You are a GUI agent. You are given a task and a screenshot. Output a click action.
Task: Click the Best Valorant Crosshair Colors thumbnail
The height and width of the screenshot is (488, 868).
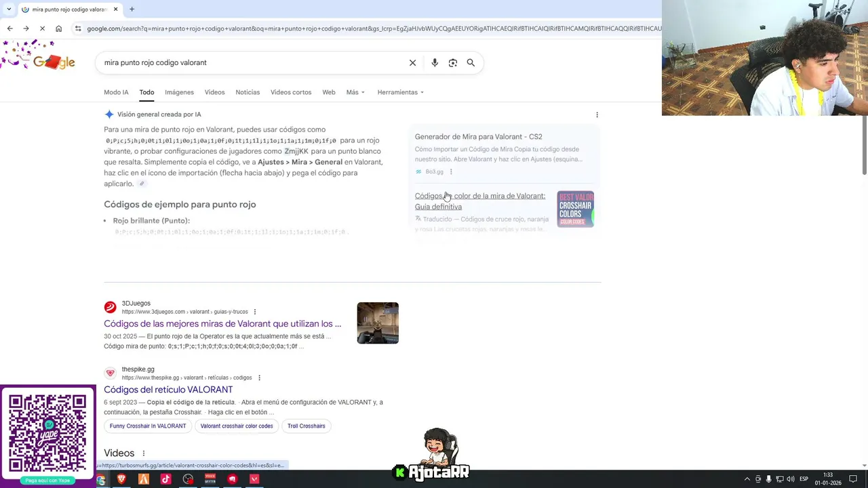[575, 209]
